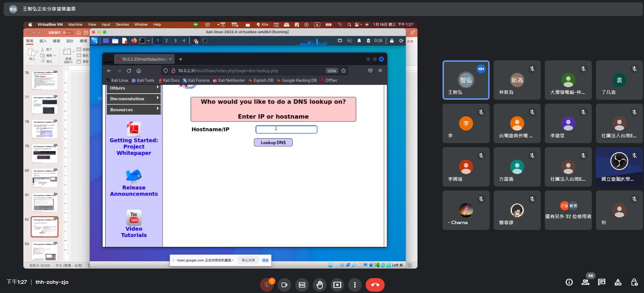Screen dimensions: 644x293
Task: Open Kali applications menu dragon icon
Action: point(94,41)
